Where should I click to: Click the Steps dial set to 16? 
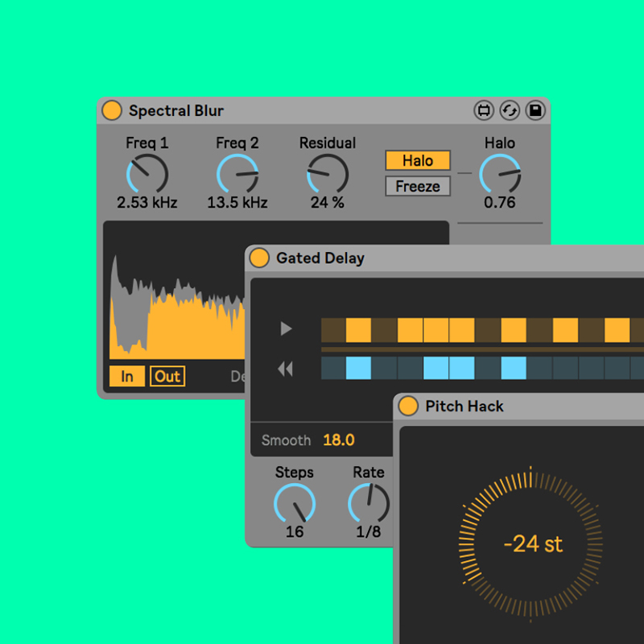click(294, 506)
